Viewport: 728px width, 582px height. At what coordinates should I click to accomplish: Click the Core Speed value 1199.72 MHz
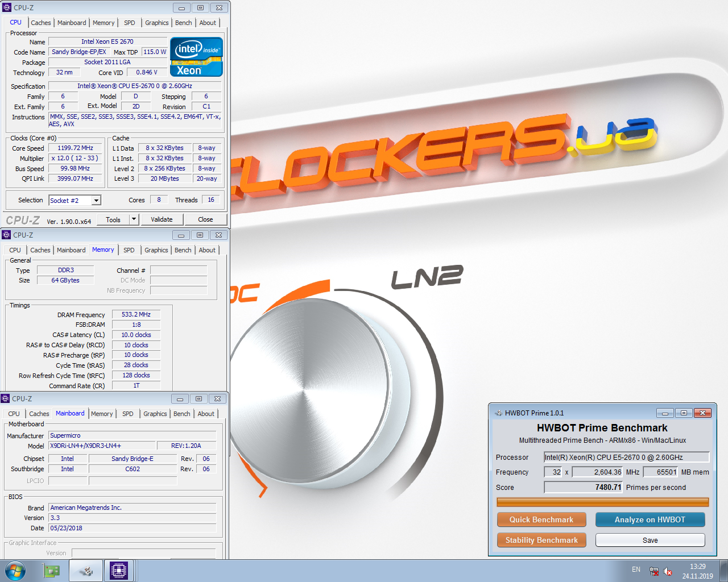76,148
